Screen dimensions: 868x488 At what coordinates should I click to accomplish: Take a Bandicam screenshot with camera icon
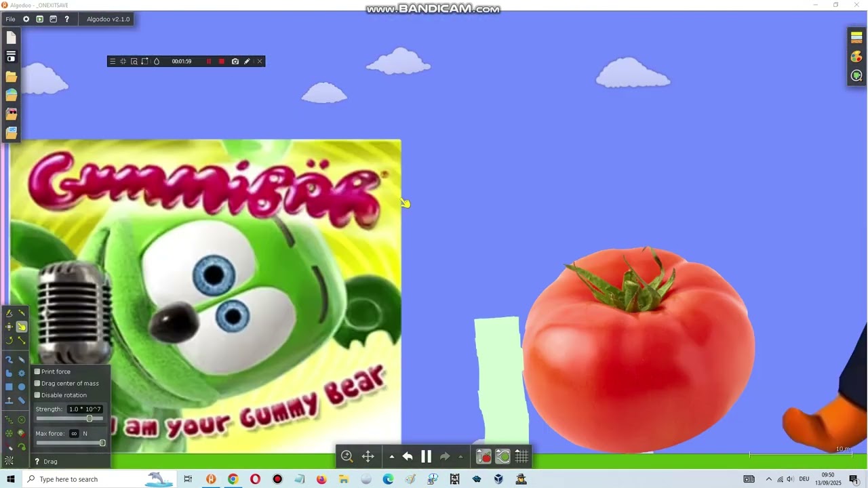(x=235, y=61)
